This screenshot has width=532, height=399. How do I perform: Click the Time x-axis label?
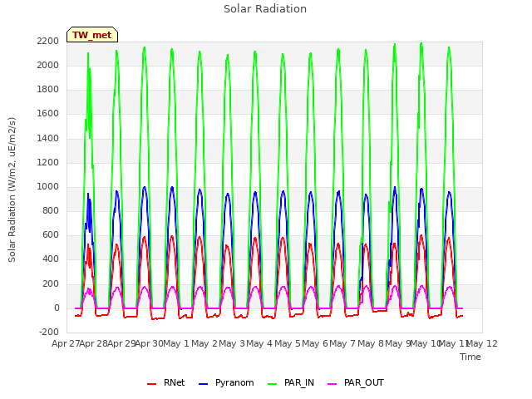click(470, 357)
